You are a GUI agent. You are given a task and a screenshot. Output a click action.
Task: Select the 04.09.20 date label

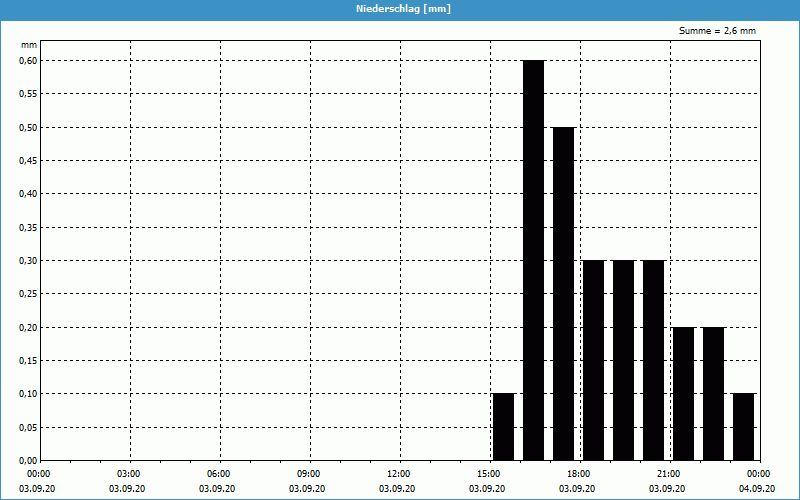tap(757, 489)
